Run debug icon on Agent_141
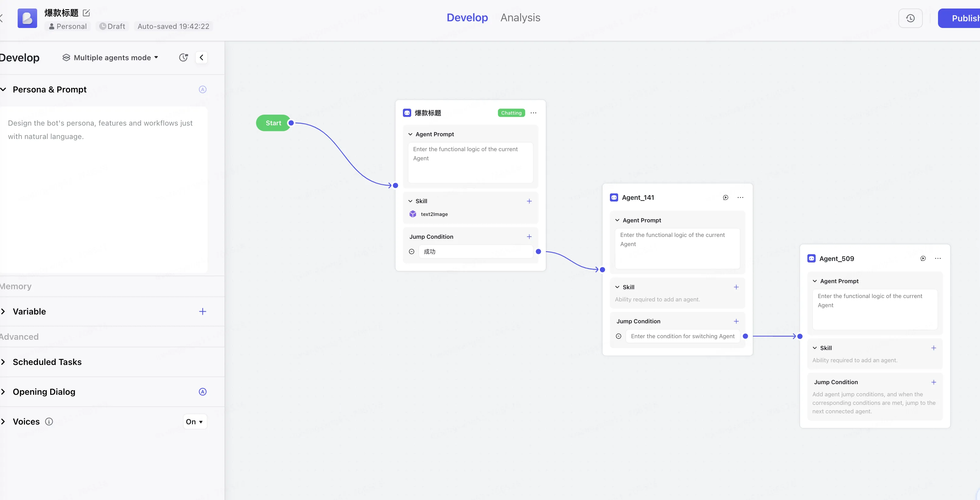 click(726, 197)
